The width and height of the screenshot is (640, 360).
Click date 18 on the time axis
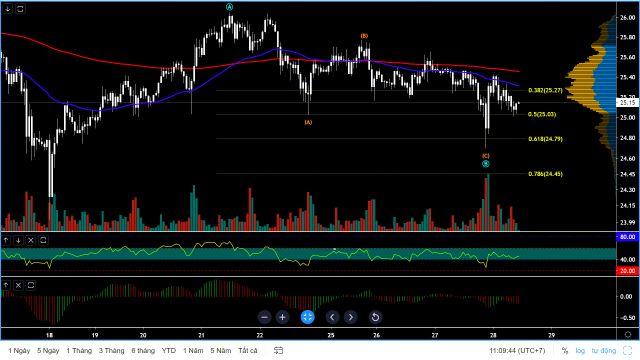click(49, 335)
